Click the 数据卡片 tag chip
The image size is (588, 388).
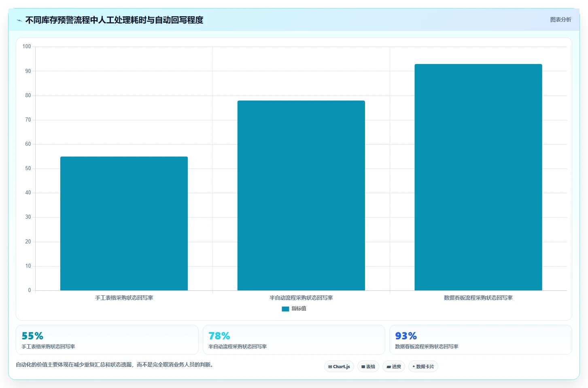point(423,367)
